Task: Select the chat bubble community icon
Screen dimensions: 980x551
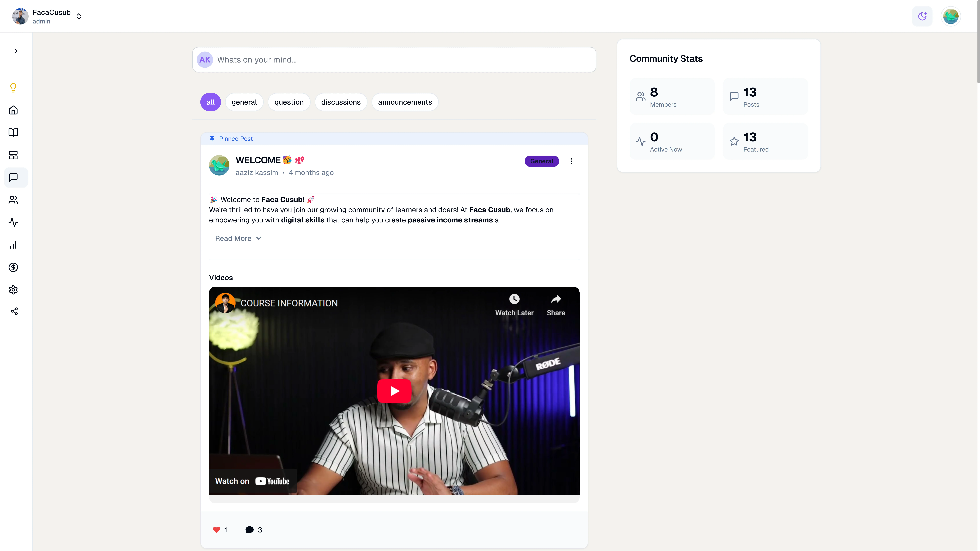Action: [13, 178]
